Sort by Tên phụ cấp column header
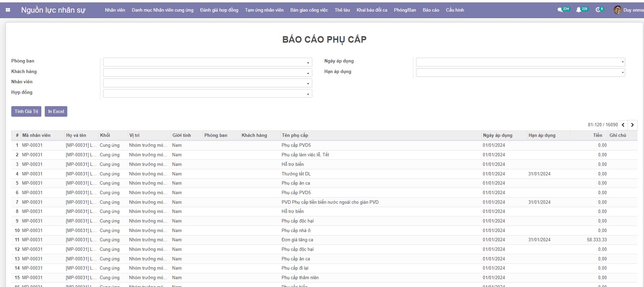This screenshot has width=644, height=287. click(295, 135)
